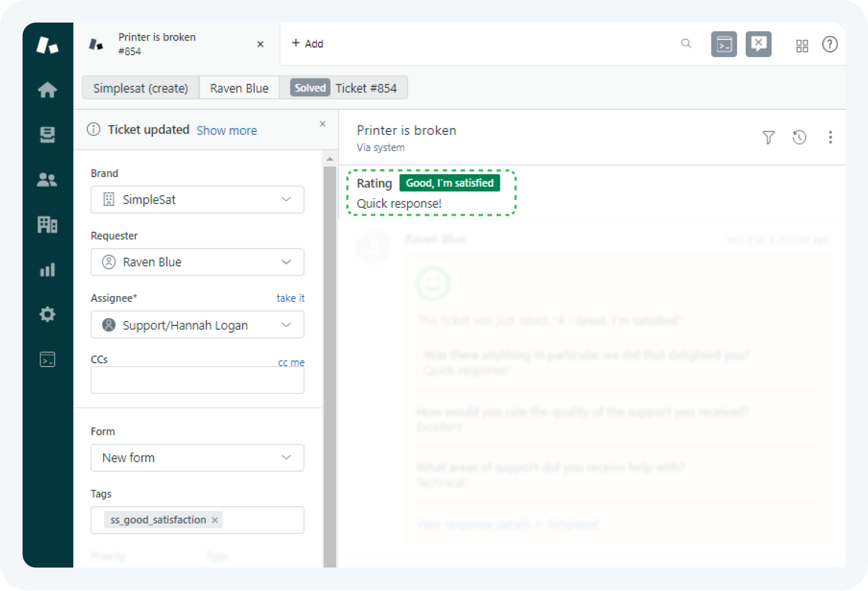Add a new tab with + Add
868x591 pixels.
pyautogui.click(x=307, y=43)
